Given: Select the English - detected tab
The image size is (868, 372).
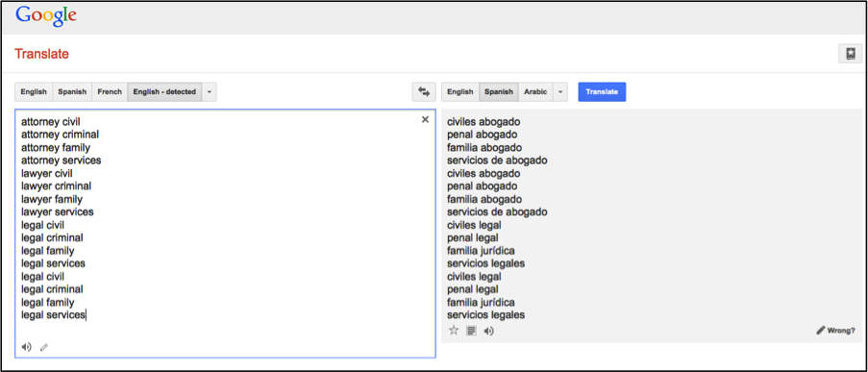Looking at the screenshot, I should tap(164, 92).
